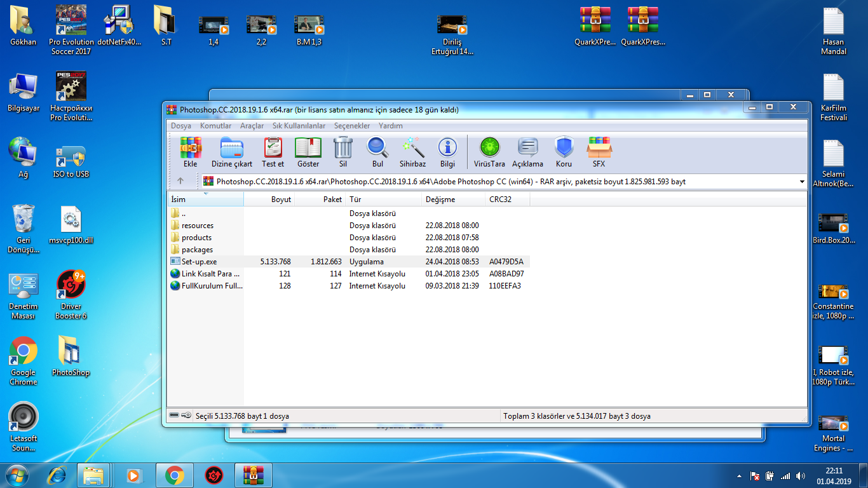Open the Seçenekler menu
868x488 pixels.
tap(352, 126)
